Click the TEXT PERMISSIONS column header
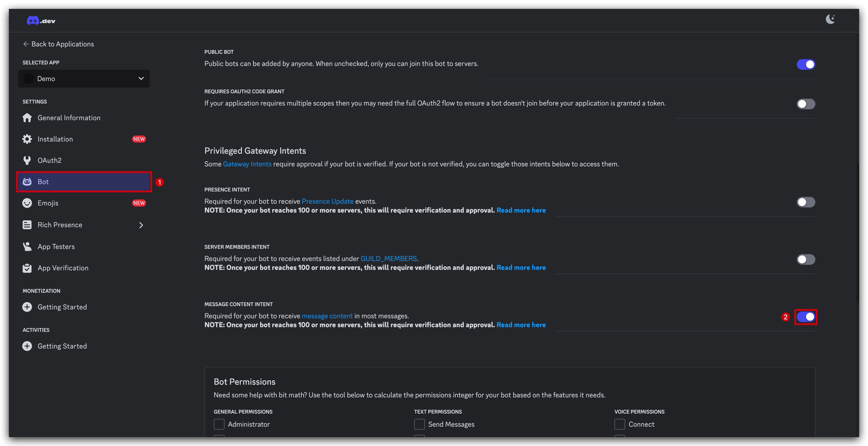868x446 pixels. pyautogui.click(x=438, y=412)
